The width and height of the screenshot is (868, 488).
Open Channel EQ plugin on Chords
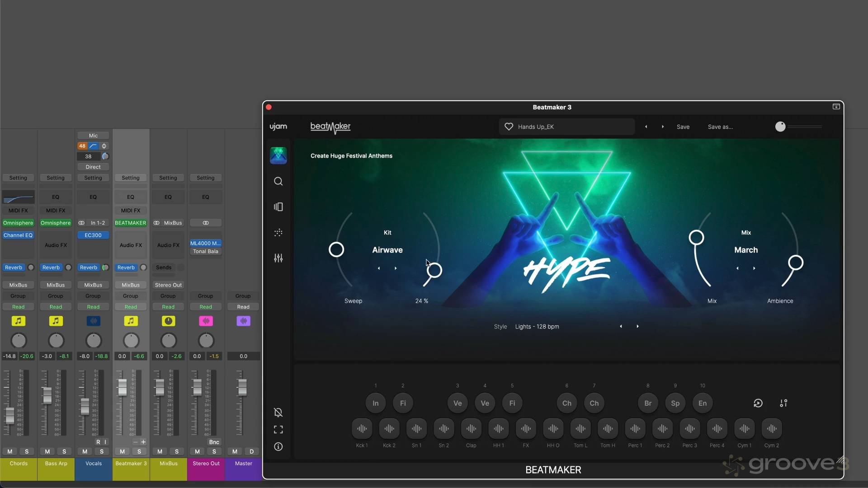point(18,235)
